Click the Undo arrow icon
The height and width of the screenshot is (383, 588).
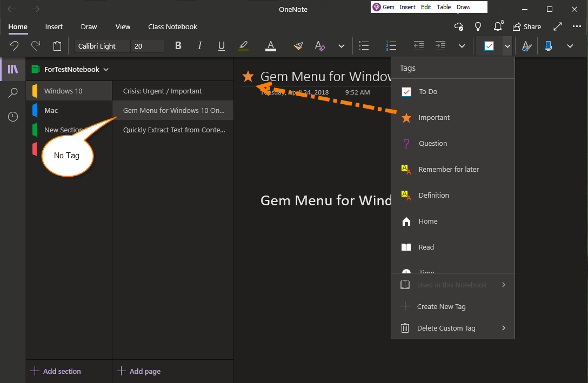pyautogui.click(x=14, y=46)
